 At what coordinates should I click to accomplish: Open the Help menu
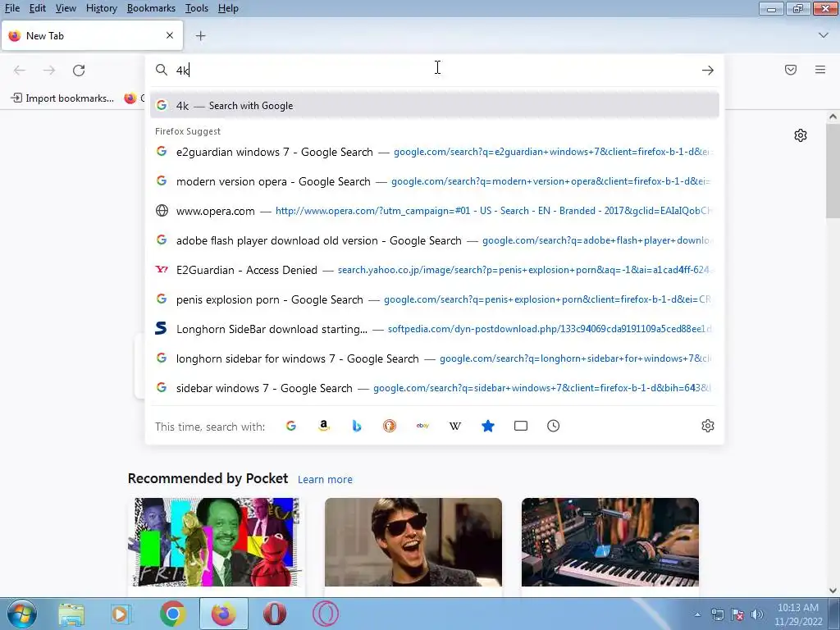[228, 8]
